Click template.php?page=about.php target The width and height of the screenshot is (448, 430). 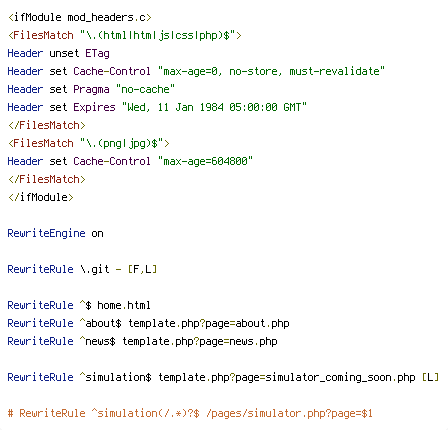pos(209,323)
